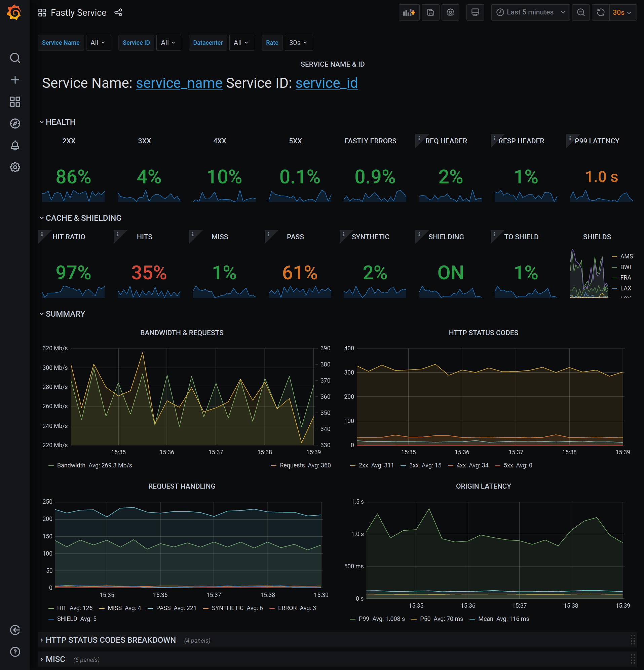Click the dashboard grid icon beside title
This screenshot has width=644, height=670.
point(42,13)
